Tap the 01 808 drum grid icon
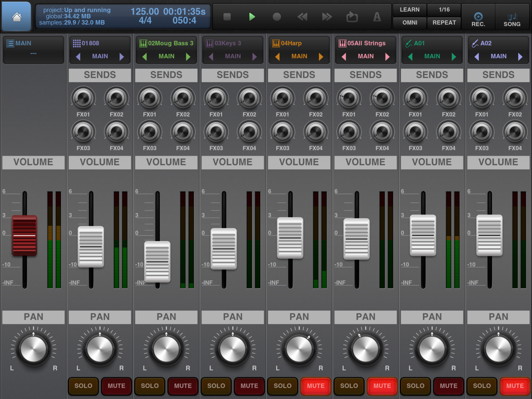The width and height of the screenshot is (532, 399). pyautogui.click(x=77, y=43)
